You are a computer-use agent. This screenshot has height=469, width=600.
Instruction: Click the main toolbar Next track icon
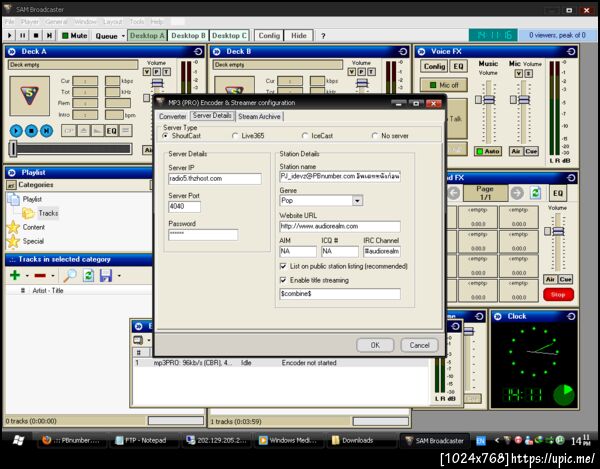point(49,36)
